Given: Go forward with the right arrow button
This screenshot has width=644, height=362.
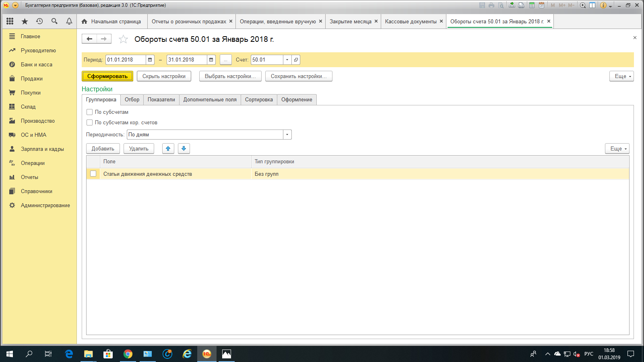Looking at the screenshot, I should tap(104, 39).
